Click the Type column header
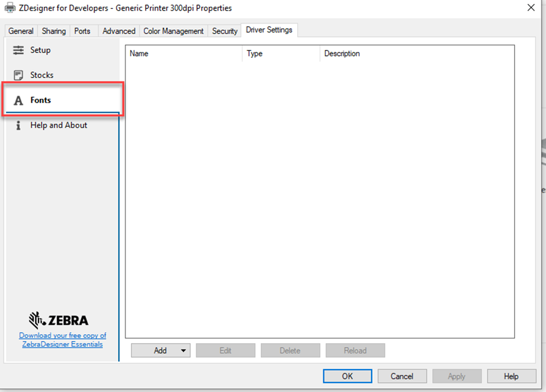The width and height of the screenshot is (546, 392). coord(255,53)
